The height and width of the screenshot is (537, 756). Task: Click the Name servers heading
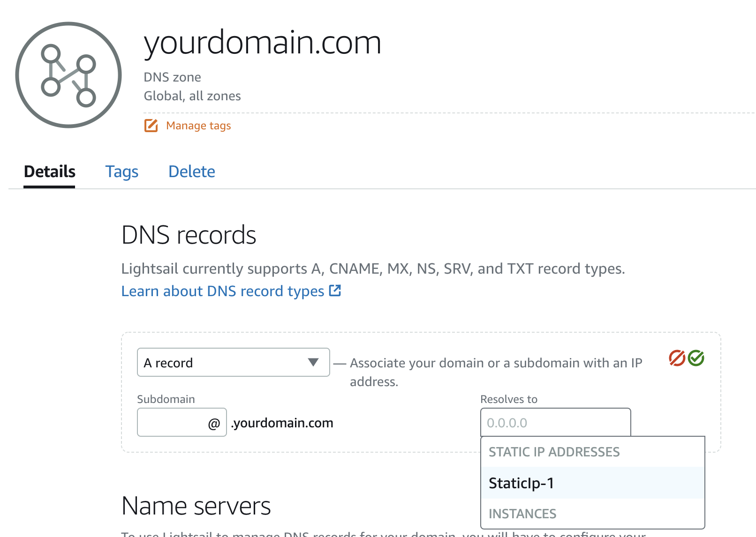tap(196, 506)
